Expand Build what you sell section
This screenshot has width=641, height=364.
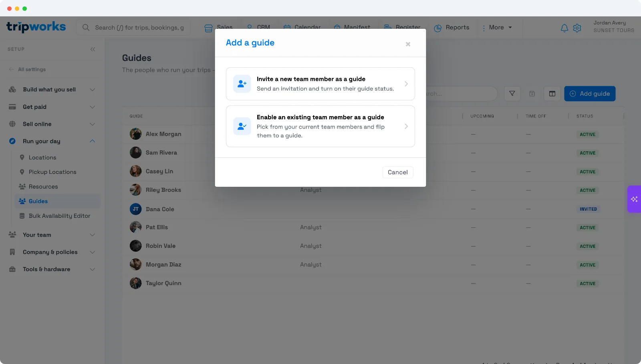(52, 90)
